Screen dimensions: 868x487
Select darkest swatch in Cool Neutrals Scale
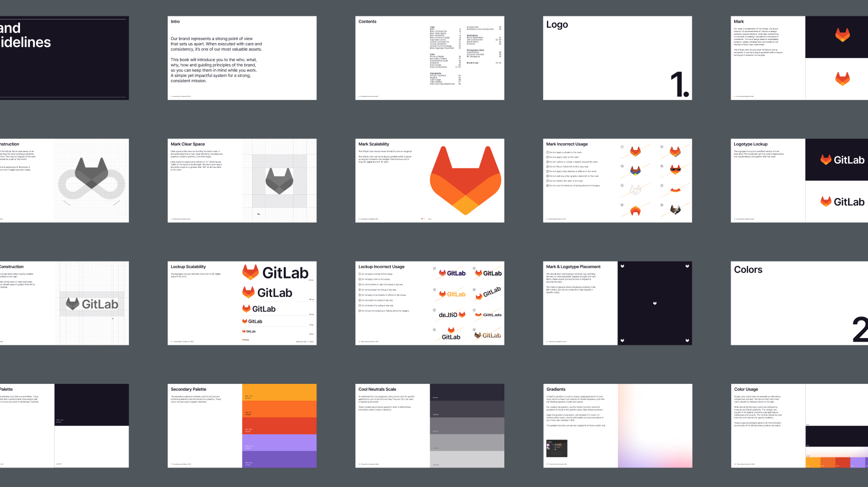467,392
